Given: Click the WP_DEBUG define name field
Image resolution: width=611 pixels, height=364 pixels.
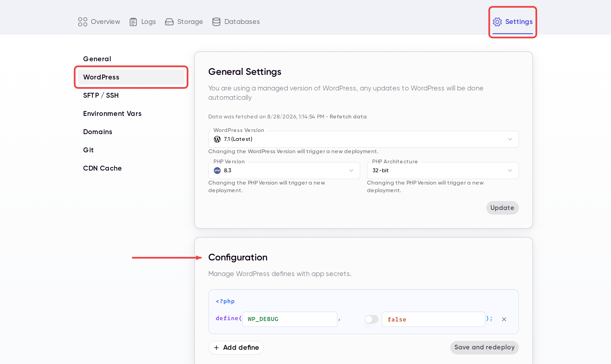Looking at the screenshot, I should (x=290, y=319).
